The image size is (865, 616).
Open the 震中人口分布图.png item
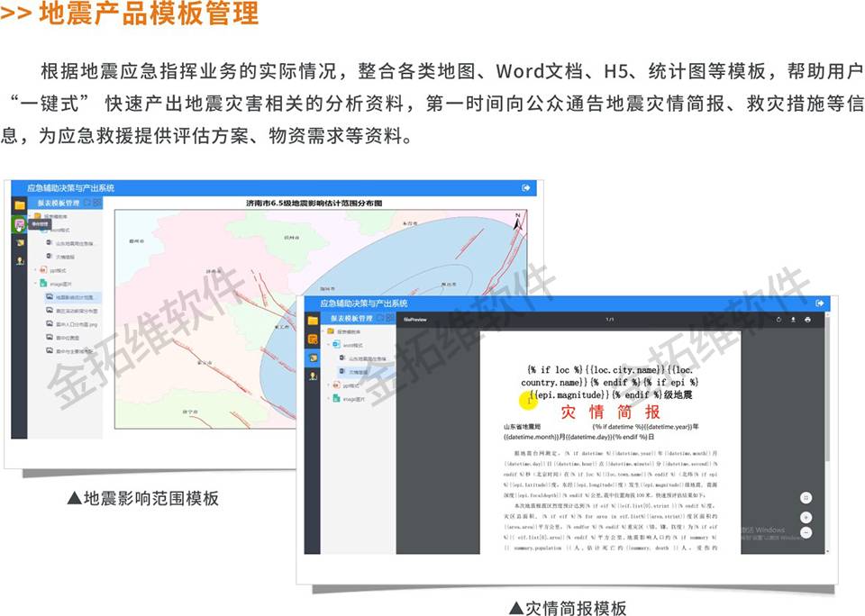(x=72, y=324)
